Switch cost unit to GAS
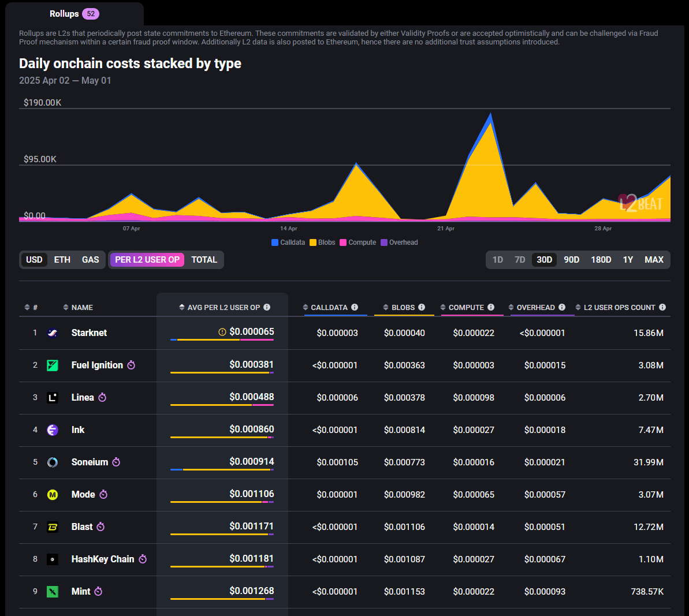689x616 pixels. (90, 260)
